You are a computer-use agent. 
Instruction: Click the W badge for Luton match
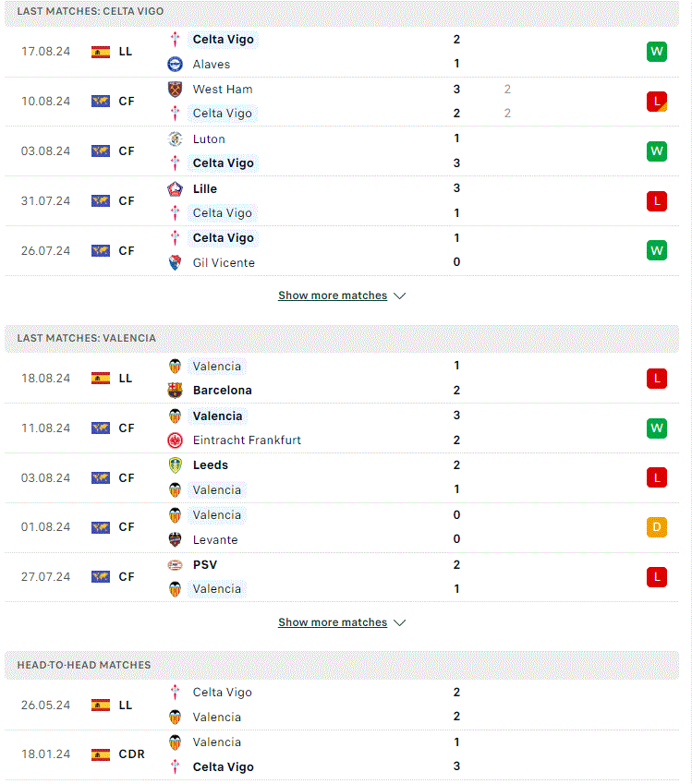(657, 151)
